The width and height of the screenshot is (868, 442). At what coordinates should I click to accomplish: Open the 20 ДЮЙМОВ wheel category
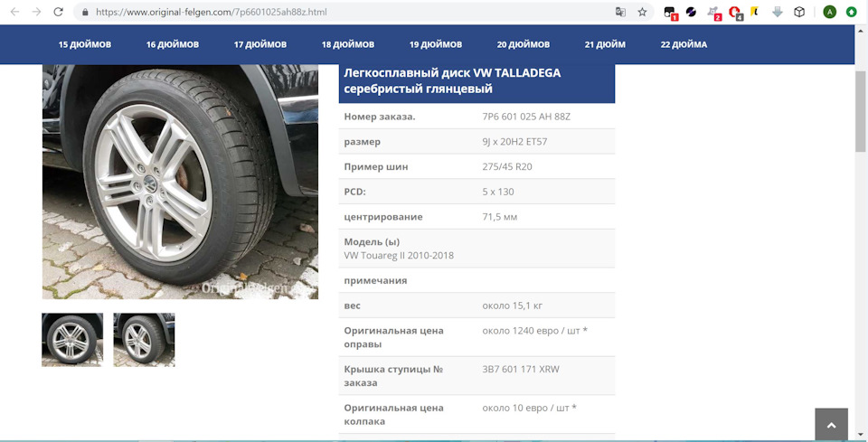[524, 45]
